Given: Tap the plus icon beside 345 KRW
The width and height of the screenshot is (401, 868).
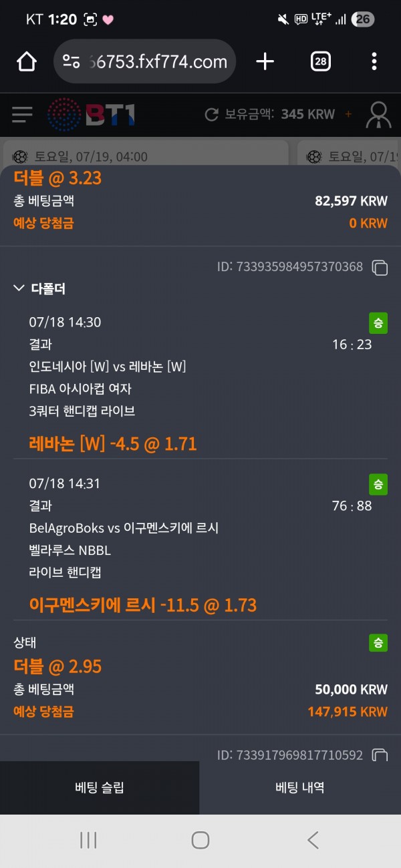Looking at the screenshot, I should (x=348, y=115).
